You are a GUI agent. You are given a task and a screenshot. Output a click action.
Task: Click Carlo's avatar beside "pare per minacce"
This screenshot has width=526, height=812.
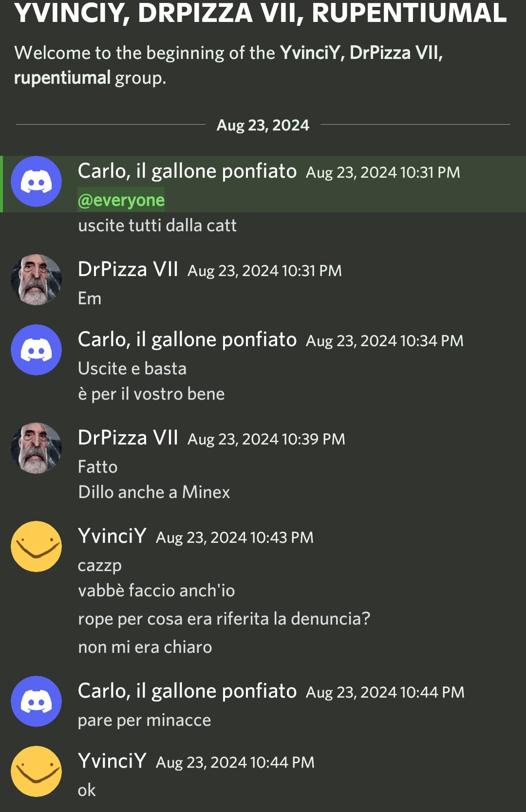pyautogui.click(x=37, y=701)
